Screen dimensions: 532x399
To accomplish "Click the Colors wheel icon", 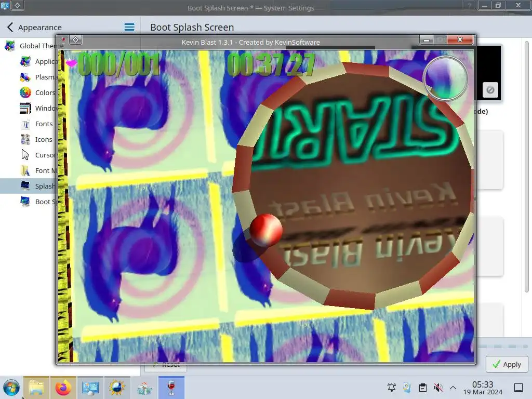I will 25,92.
